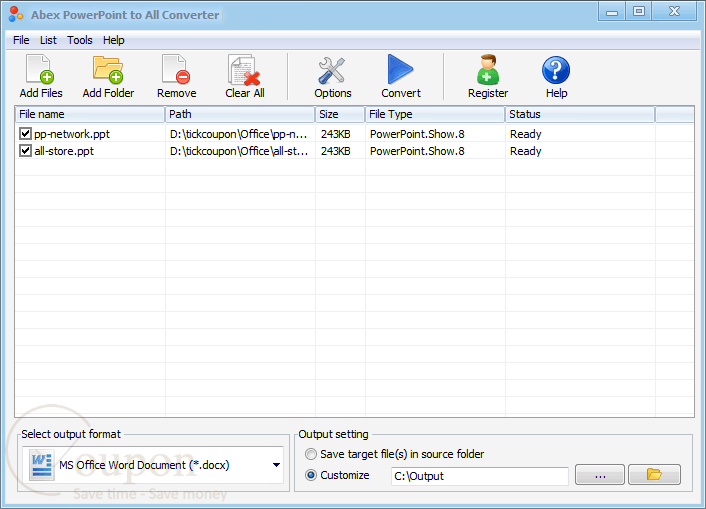Screen dimensions: 706x509
Task: Minimize the Abex converter window
Action: tap(611, 11)
